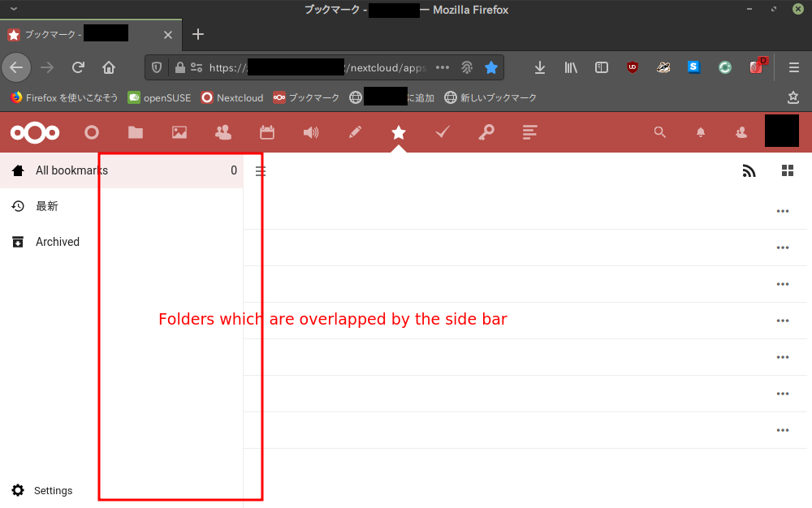Screen dimensions: 812x508
Task: Open the 新しいブックマーク toolbar bookmark
Action: [x=490, y=97]
